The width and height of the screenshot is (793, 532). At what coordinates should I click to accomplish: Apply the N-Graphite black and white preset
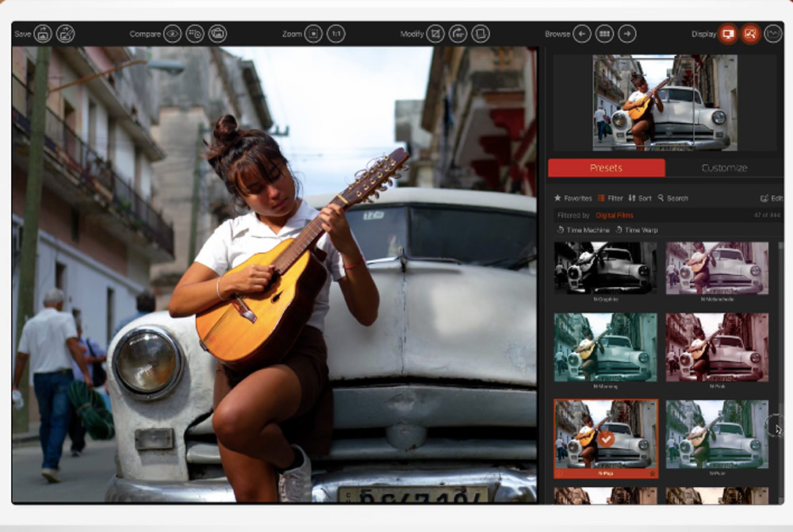click(605, 268)
